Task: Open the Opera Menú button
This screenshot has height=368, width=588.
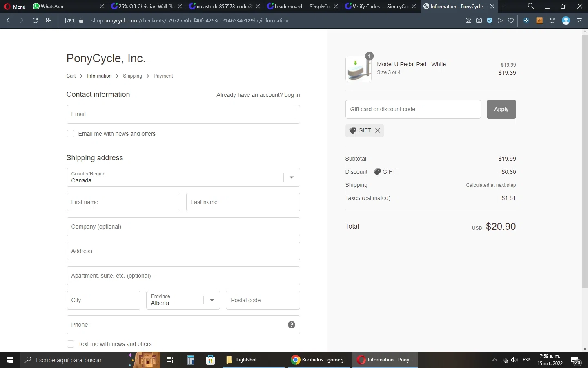Action: click(15, 6)
